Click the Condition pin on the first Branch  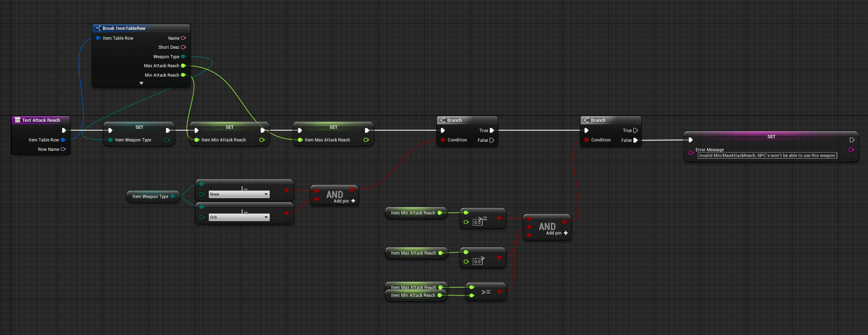[443, 140]
